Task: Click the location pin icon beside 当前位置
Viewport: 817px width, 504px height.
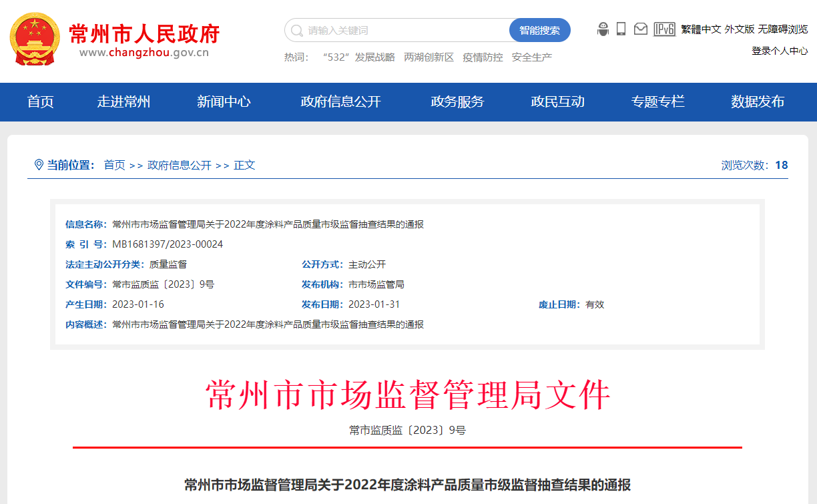Action: (38, 165)
